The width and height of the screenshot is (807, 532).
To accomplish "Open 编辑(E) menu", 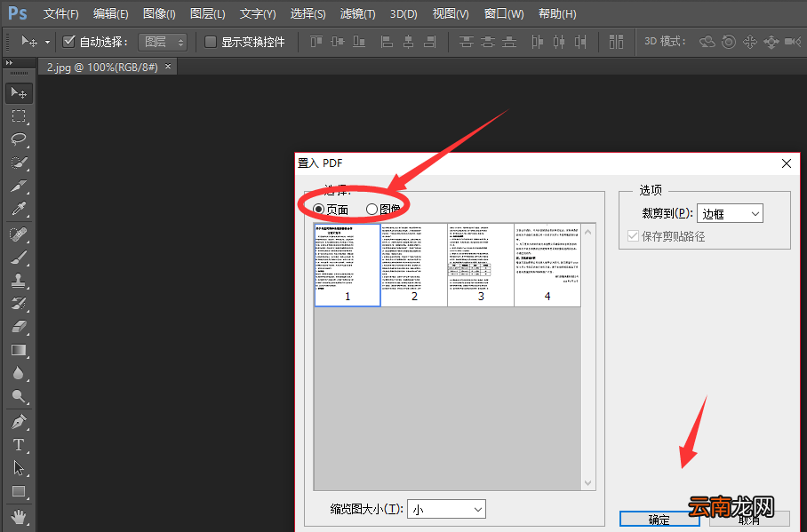I will pyautogui.click(x=111, y=14).
